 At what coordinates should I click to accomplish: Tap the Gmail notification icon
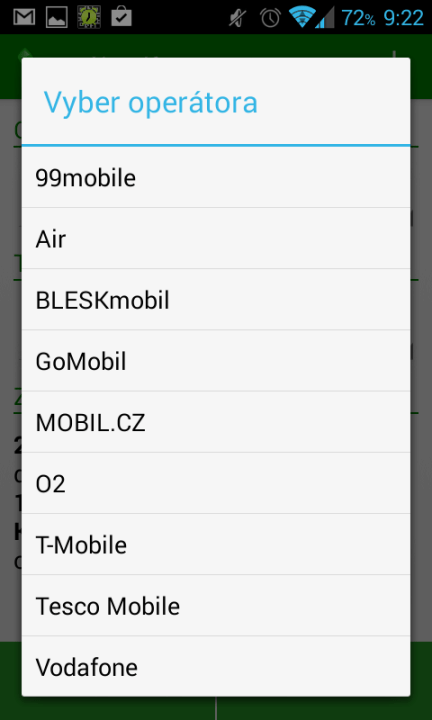[24, 17]
